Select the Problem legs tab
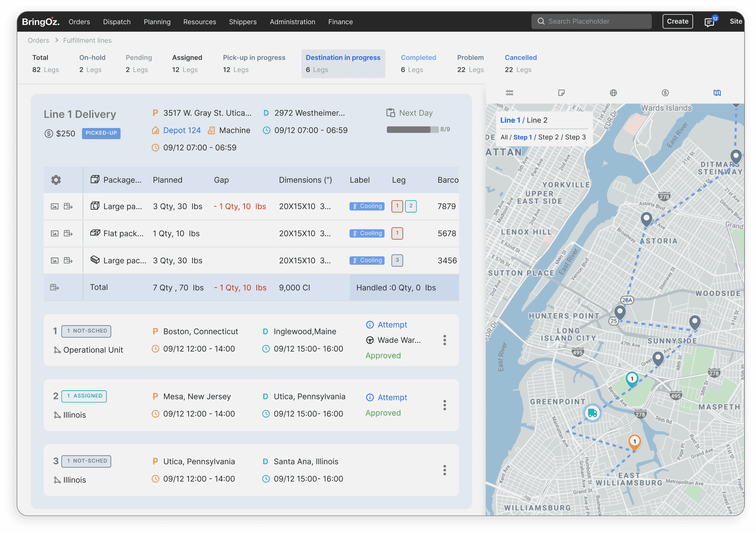Viewport: 756px width, 533px height. pos(470,64)
